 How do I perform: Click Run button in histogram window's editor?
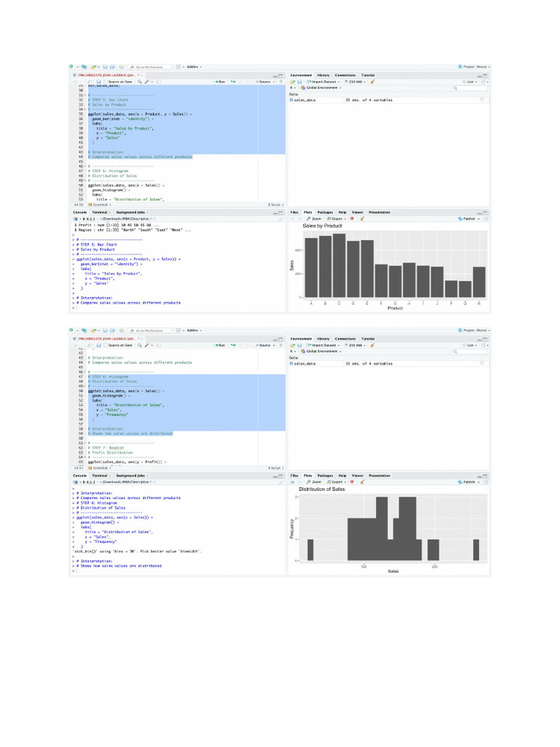tap(219, 345)
